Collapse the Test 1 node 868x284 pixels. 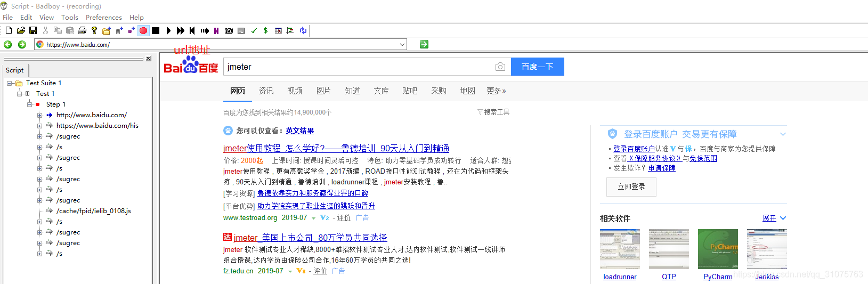pyautogui.click(x=20, y=94)
